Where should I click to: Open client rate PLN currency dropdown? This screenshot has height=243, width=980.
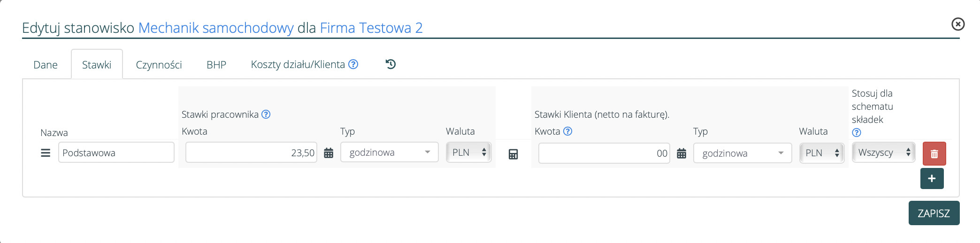(x=822, y=153)
